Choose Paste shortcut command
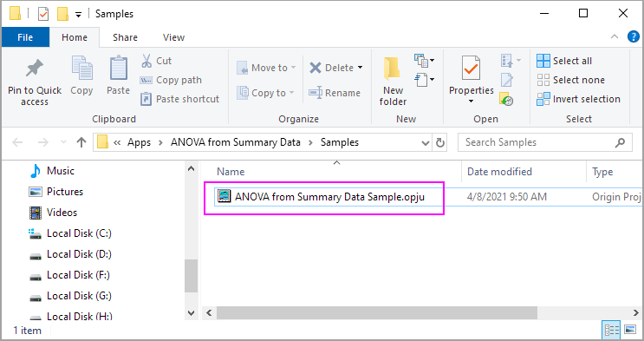Image resolution: width=644 pixels, height=341 pixels. pos(179,99)
